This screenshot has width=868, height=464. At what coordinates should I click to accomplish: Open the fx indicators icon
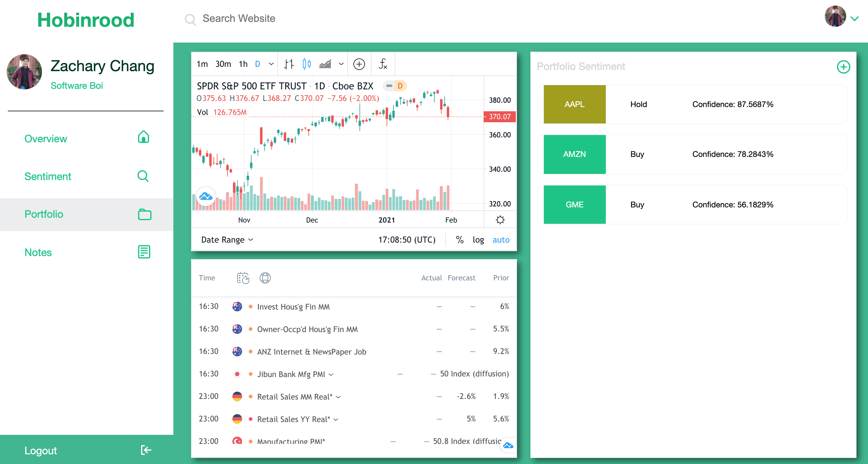coord(383,64)
